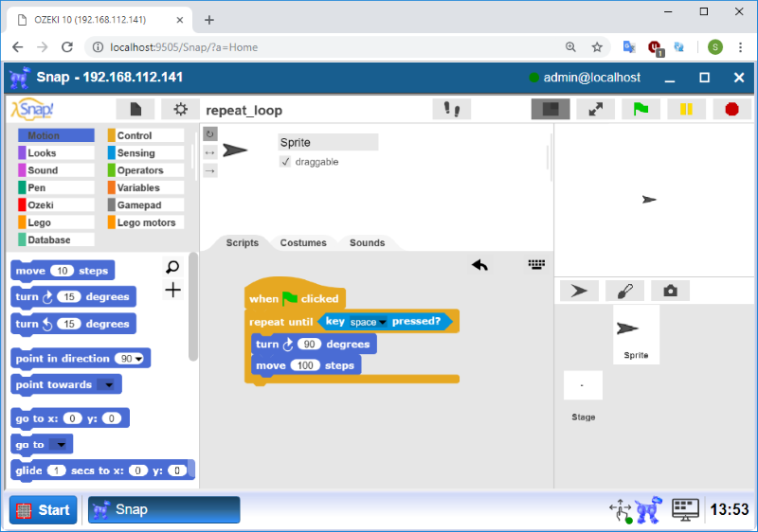
Task: Select the Operators palette category
Action: [146, 170]
